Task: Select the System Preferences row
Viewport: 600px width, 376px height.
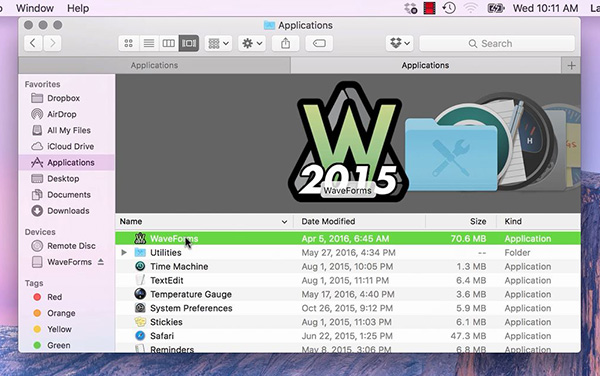Action: 348,308
